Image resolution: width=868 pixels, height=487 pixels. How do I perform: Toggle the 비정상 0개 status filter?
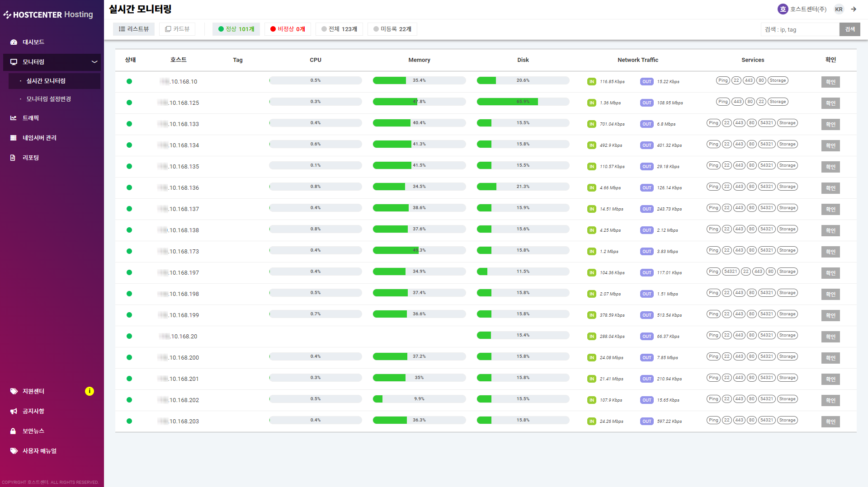288,29
